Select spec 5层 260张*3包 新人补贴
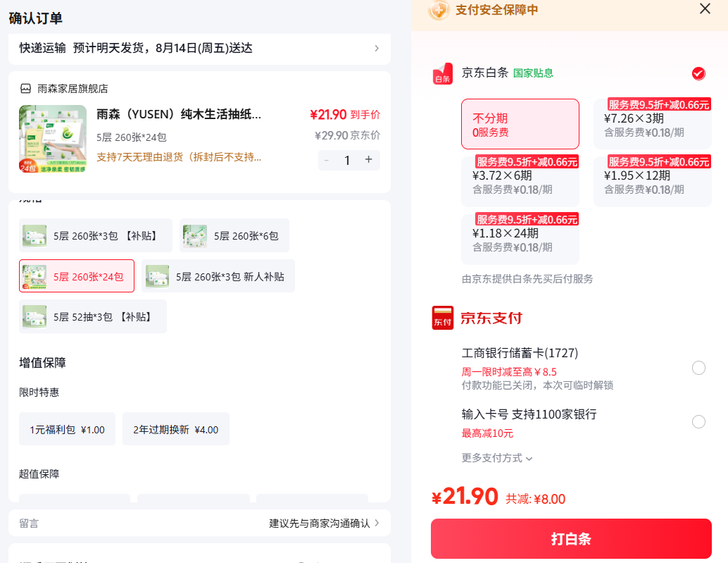Screen dimensions: 728x563 pyautogui.click(x=218, y=276)
